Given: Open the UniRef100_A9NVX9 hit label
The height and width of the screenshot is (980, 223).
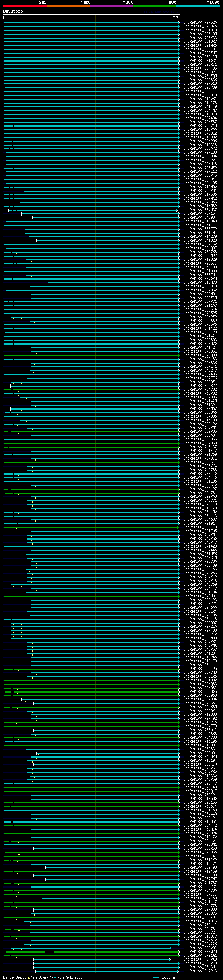Looking at the screenshot, I should pyautogui.click(x=200, y=959).
